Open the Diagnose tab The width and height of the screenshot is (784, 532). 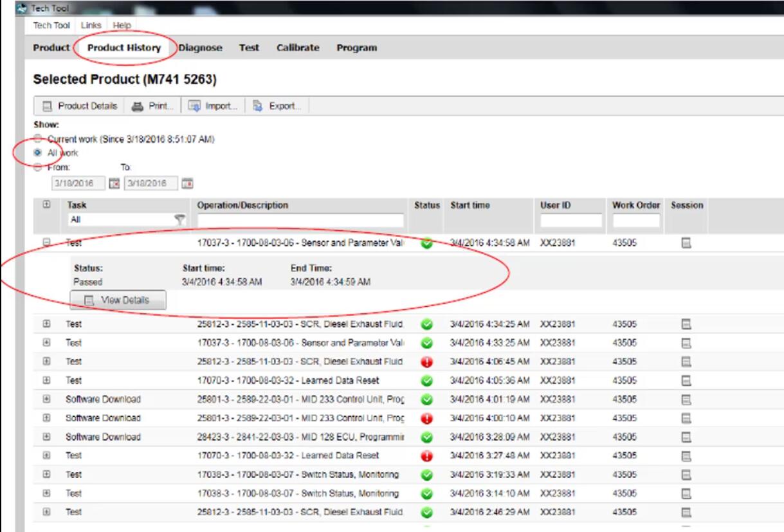(201, 48)
